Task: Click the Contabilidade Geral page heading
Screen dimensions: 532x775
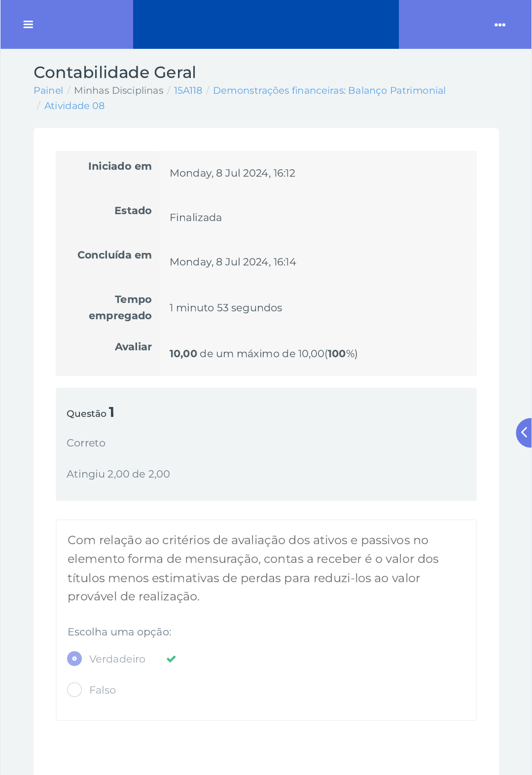Action: tap(115, 73)
